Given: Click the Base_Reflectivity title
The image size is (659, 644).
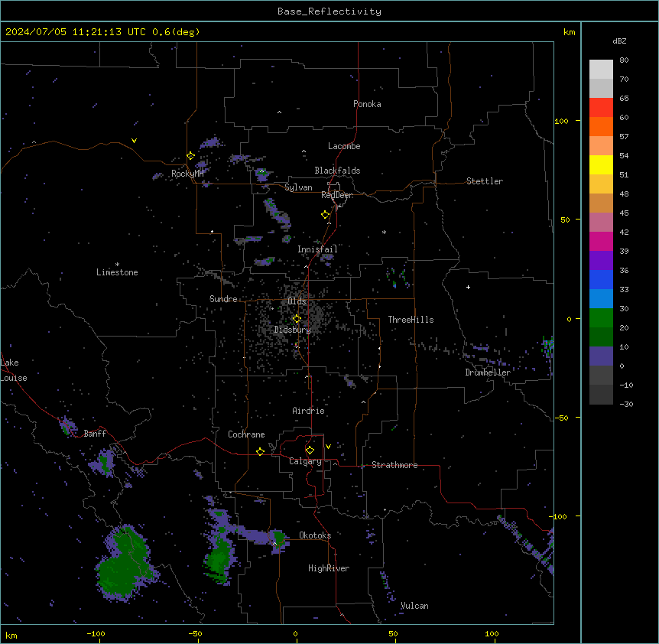Looking at the screenshot, I should point(329,11).
